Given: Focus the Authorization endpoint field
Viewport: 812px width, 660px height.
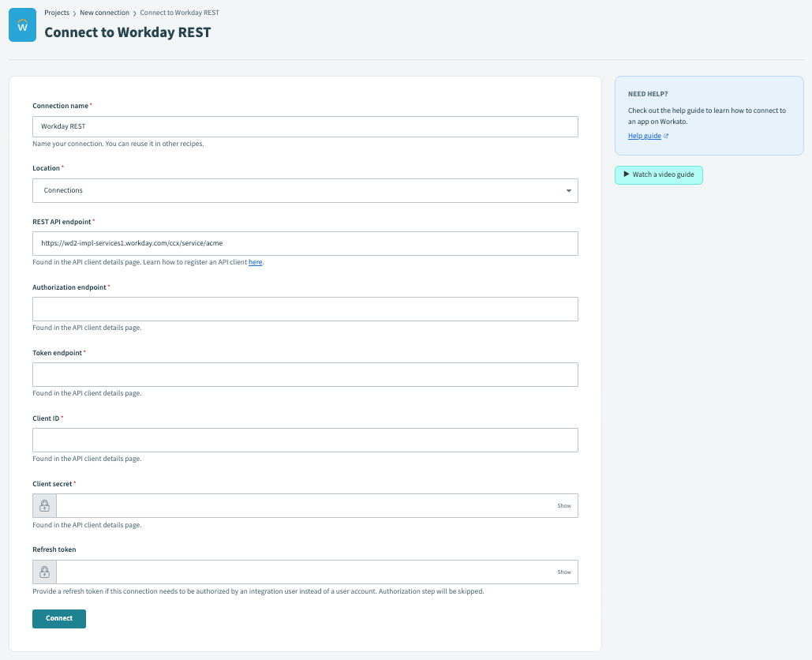Looking at the screenshot, I should (305, 309).
